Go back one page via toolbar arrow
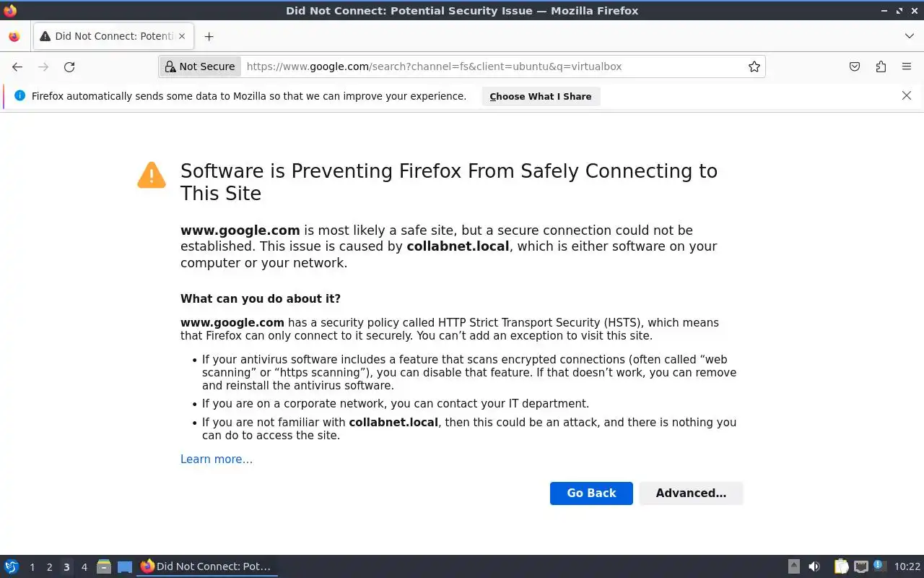The height and width of the screenshot is (578, 924). click(x=17, y=66)
